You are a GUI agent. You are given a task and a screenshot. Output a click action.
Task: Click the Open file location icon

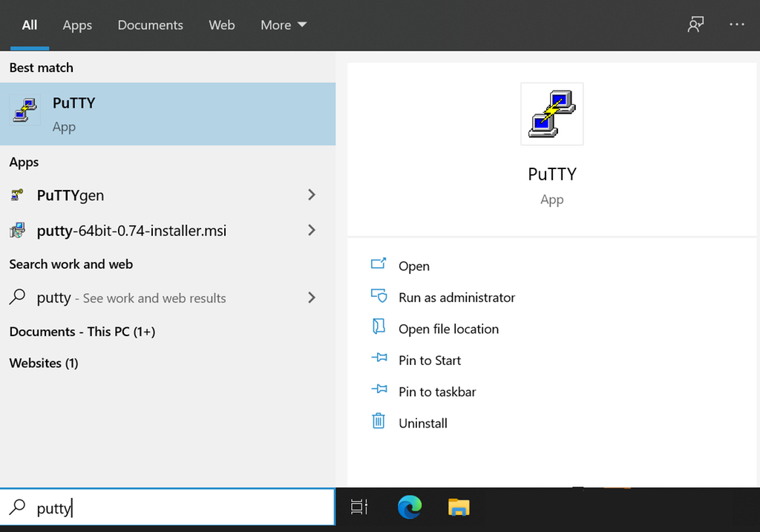click(379, 328)
